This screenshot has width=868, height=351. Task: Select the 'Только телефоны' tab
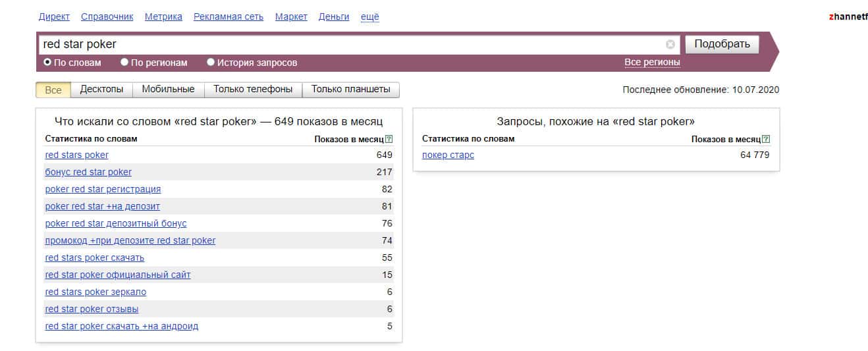coord(253,90)
